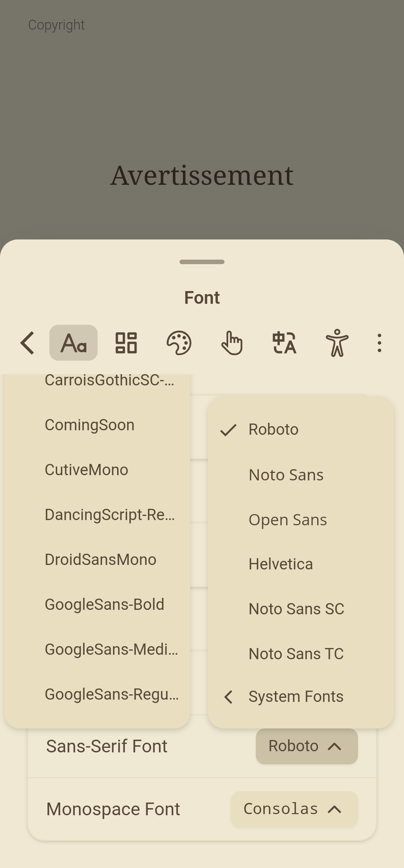Viewport: 404px width, 868px height.
Task: Tap the Avertissement heading in the book
Action: (x=202, y=175)
